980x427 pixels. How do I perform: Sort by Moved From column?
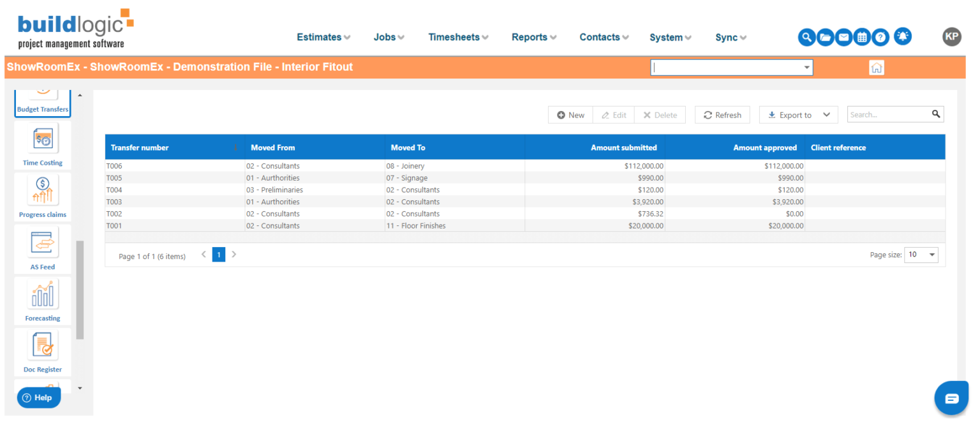315,147
